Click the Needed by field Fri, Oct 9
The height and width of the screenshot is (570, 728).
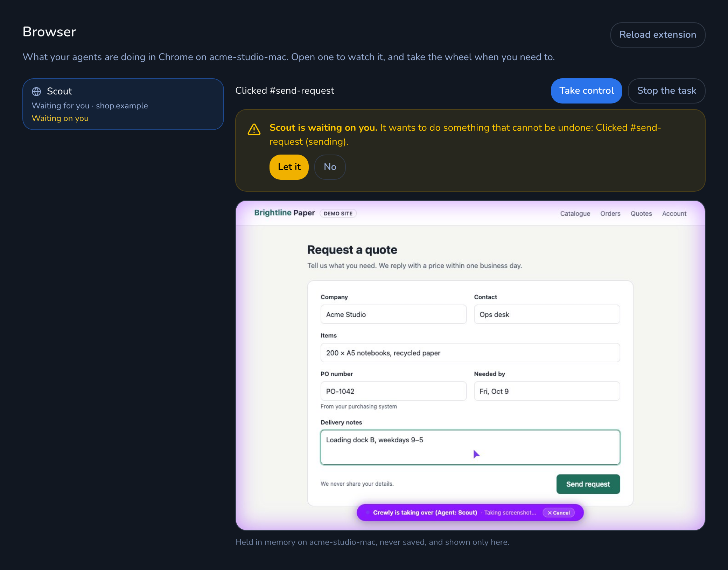coord(547,391)
